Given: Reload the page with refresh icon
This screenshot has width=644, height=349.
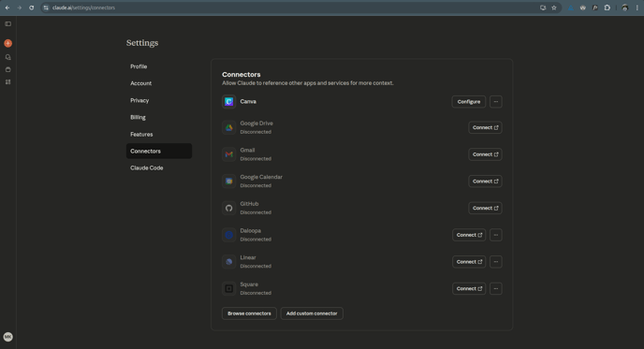Looking at the screenshot, I should pos(31,7).
